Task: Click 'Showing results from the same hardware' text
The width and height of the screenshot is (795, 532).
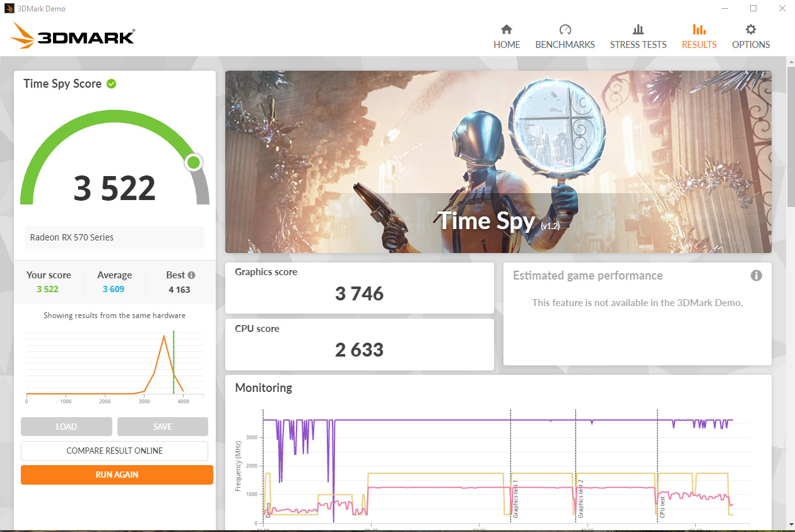Action: pyautogui.click(x=114, y=316)
